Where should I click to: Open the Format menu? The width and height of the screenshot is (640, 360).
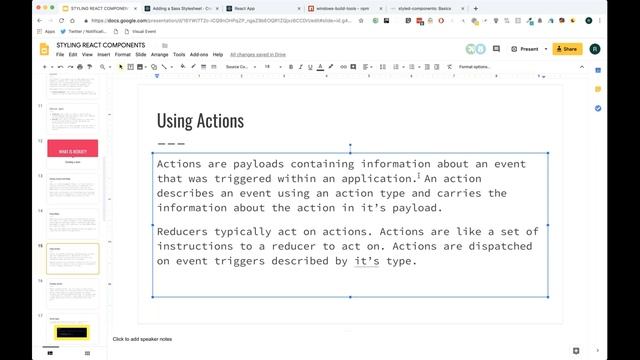coord(122,55)
